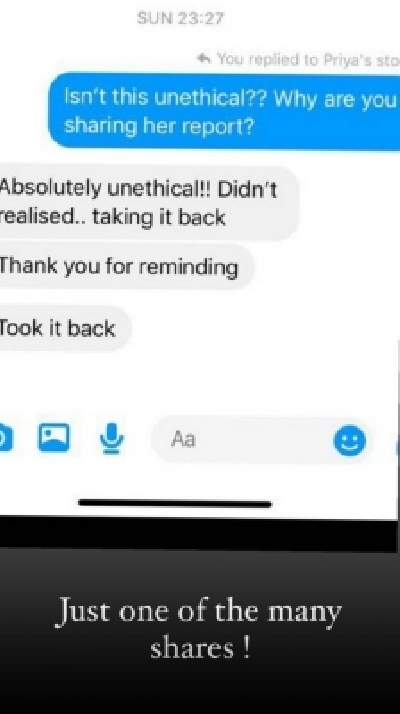Tap the phrase 'sharing her report?' in blue bubble
This screenshot has width=400, height=714.
coord(159,126)
